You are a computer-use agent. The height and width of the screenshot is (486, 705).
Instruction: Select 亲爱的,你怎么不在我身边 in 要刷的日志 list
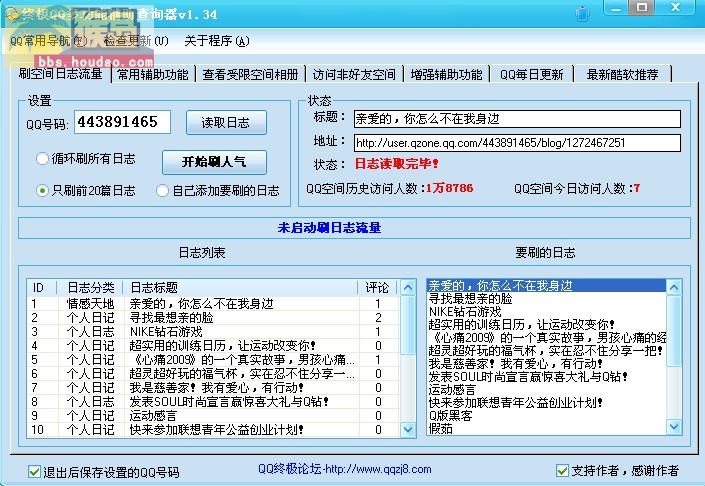pos(547,285)
